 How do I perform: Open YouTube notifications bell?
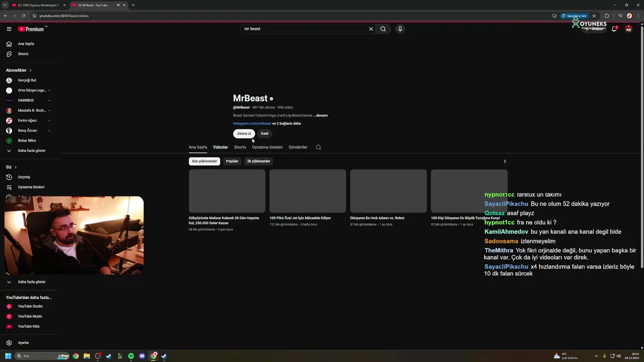(614, 29)
